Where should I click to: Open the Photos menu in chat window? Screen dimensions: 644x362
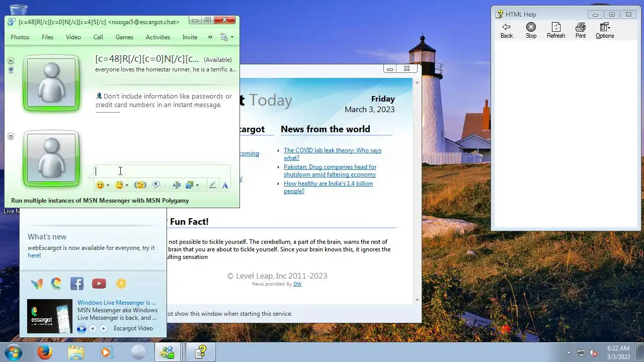[x=20, y=37]
